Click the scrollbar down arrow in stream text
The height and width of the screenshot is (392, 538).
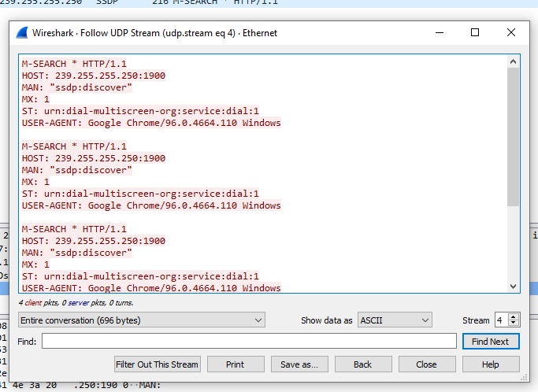[513, 287]
